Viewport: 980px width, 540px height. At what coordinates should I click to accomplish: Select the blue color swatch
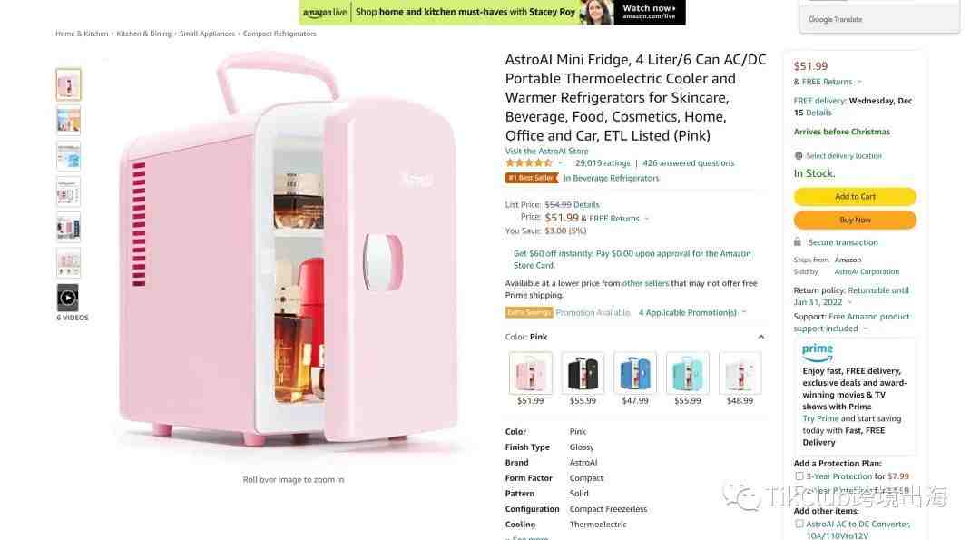tap(635, 373)
